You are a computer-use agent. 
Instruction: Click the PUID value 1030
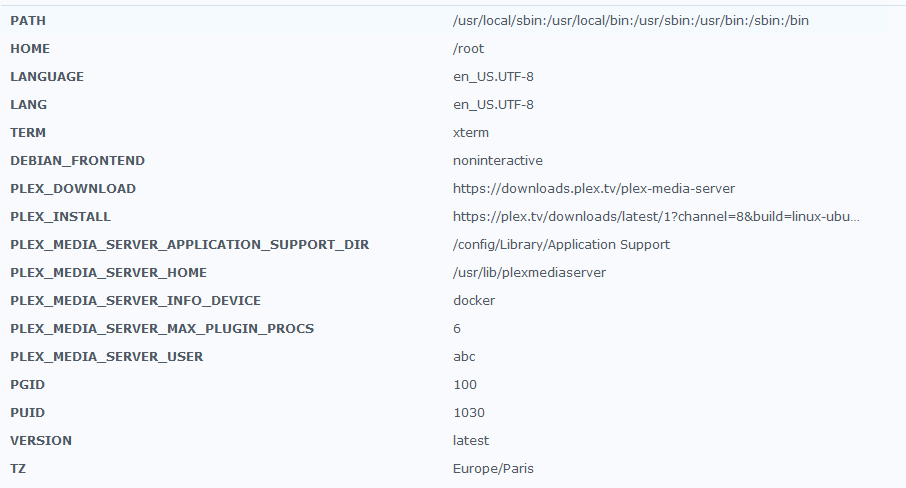469,413
